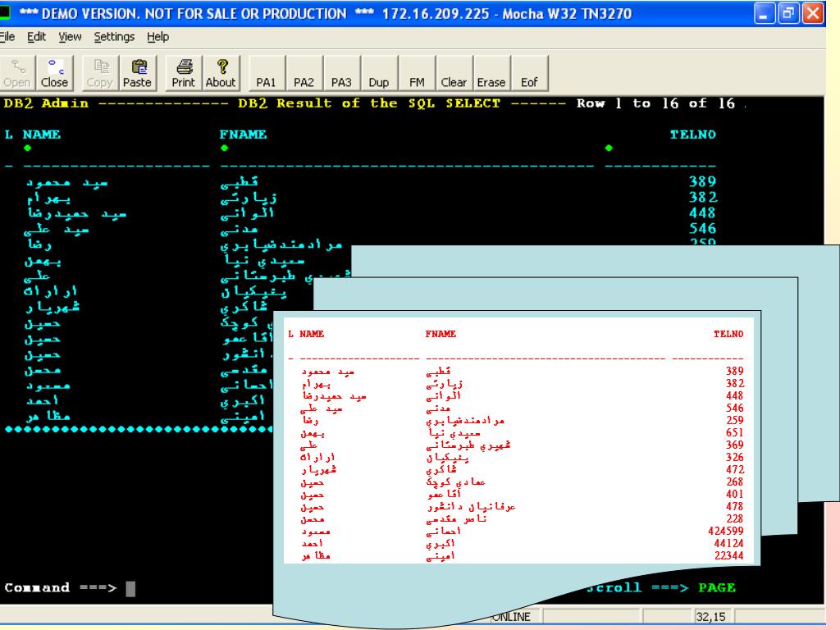
Task: Open the Help menu
Action: (158, 36)
